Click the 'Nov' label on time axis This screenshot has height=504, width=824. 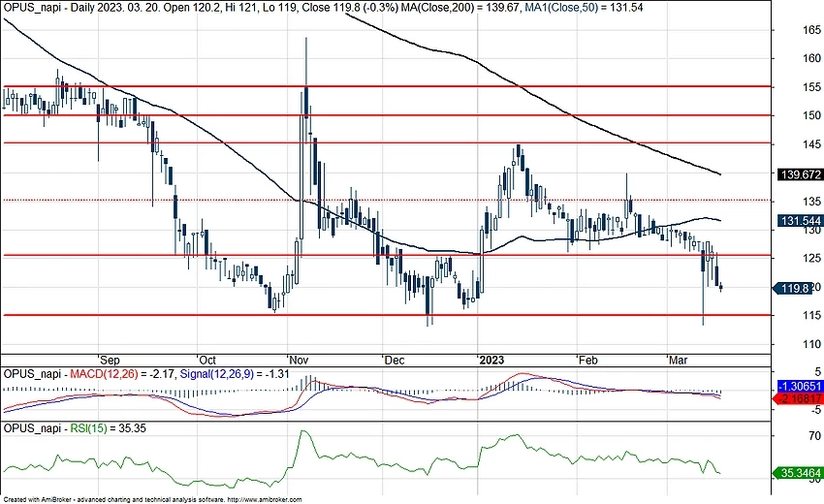(x=300, y=357)
